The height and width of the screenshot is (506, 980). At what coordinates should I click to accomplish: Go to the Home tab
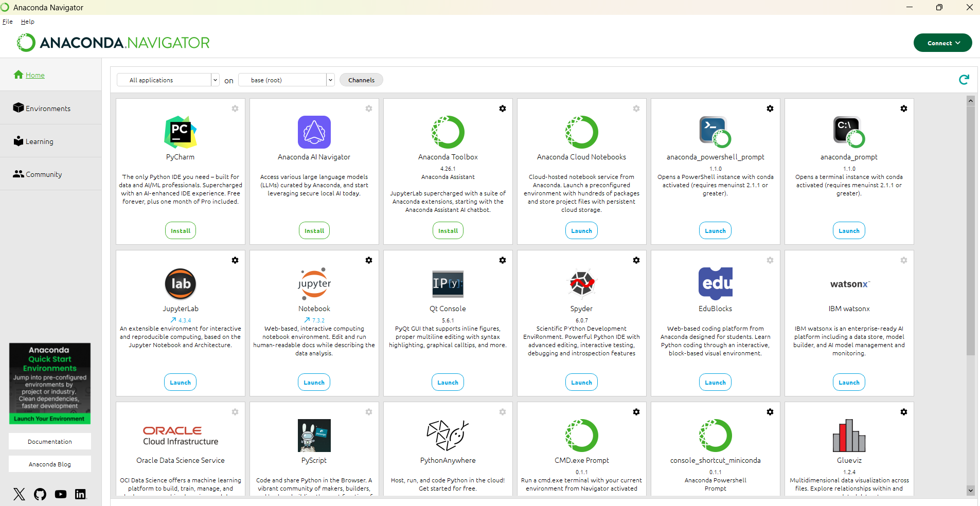(x=50, y=75)
